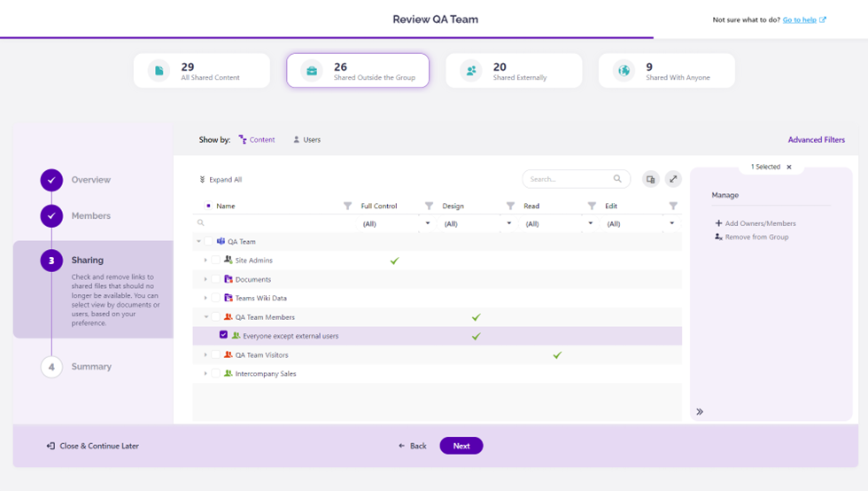Click Close & Continue Later

click(x=92, y=446)
